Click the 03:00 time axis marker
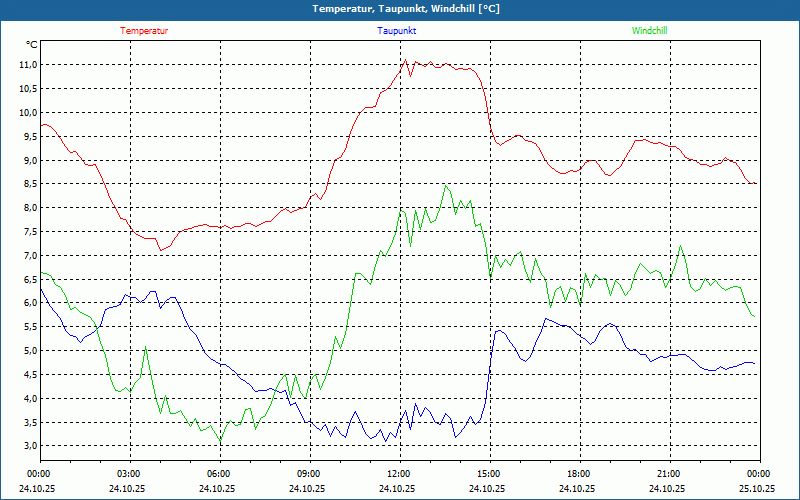 point(128,474)
